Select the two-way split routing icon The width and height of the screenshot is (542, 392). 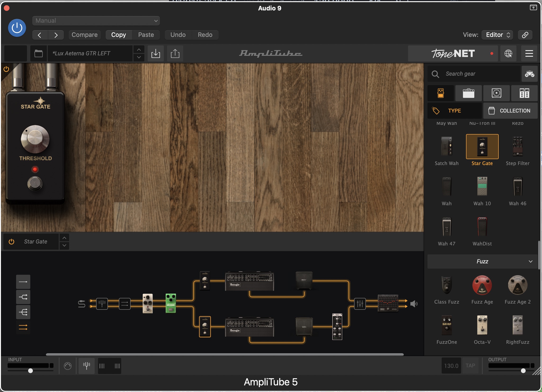point(23,297)
